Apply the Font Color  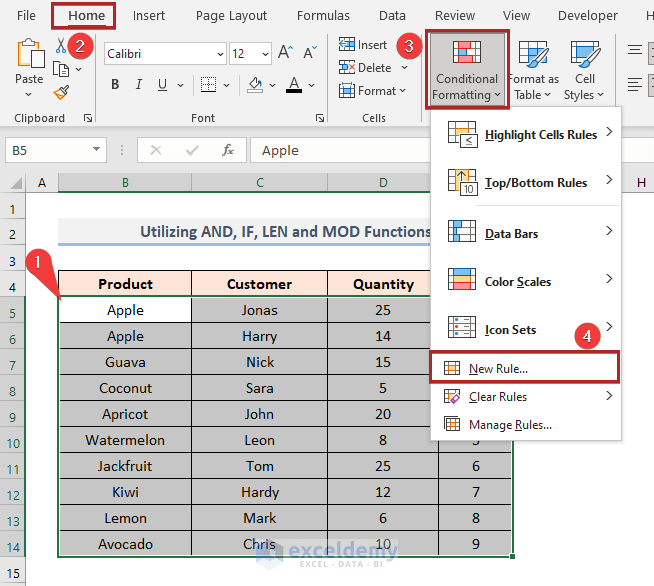pyautogui.click(x=294, y=85)
